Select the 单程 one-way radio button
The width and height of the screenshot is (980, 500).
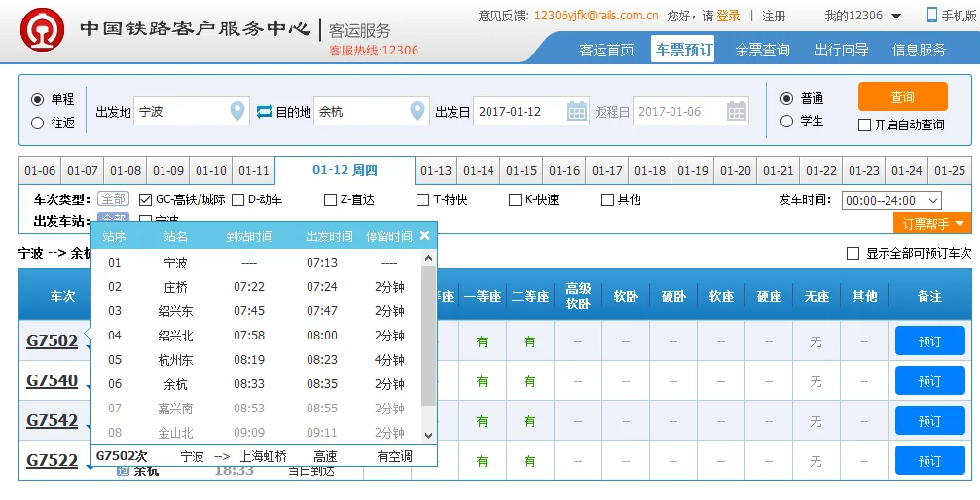click(38, 99)
